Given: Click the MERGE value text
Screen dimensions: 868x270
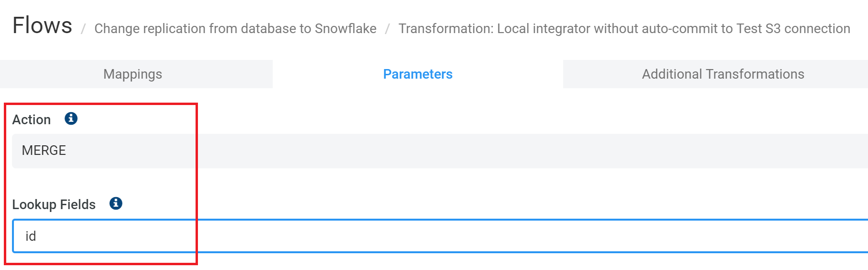Looking at the screenshot, I should pos(44,151).
